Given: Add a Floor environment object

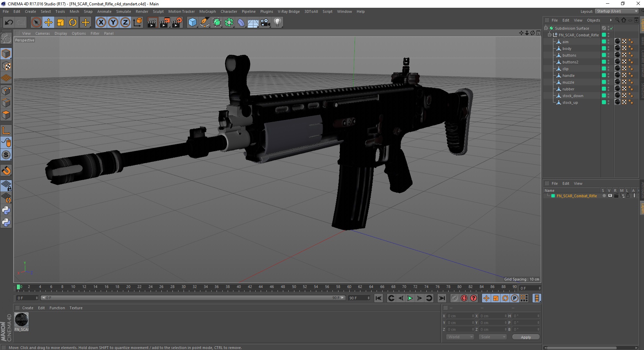Looking at the screenshot, I should 253,23.
